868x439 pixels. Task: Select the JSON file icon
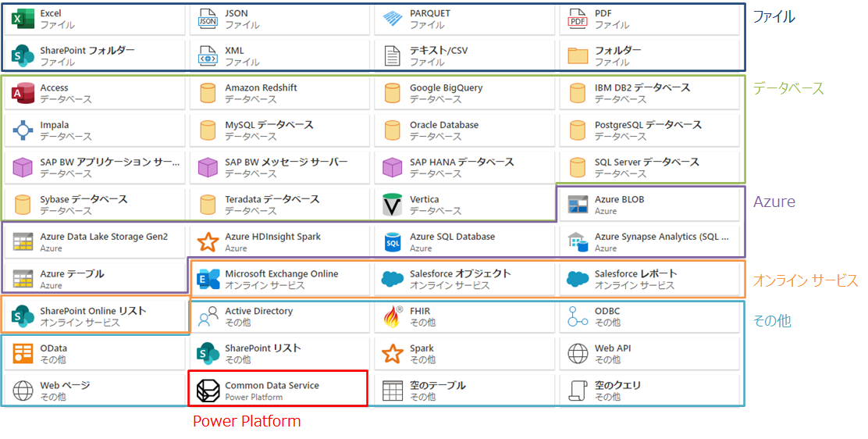pos(208,19)
